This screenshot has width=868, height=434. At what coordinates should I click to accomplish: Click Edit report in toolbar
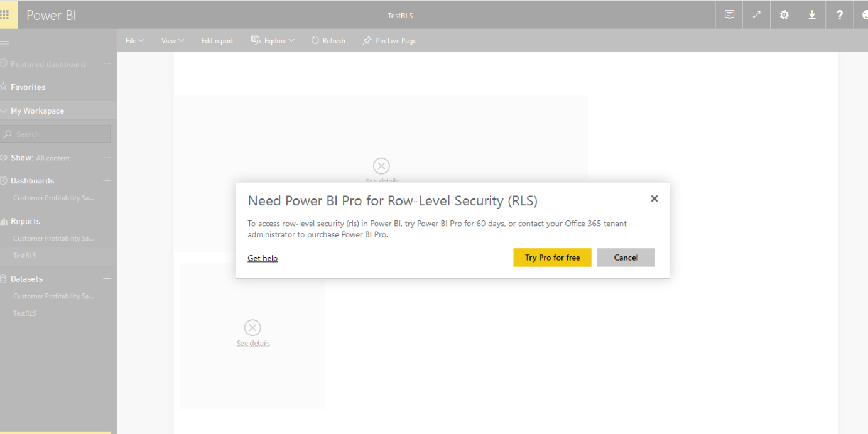pos(217,41)
